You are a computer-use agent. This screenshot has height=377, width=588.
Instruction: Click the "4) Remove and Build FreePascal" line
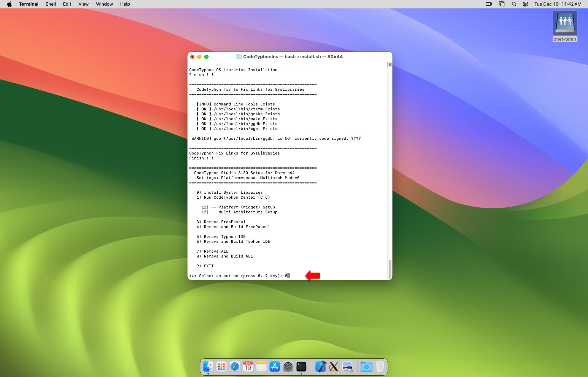[233, 227]
